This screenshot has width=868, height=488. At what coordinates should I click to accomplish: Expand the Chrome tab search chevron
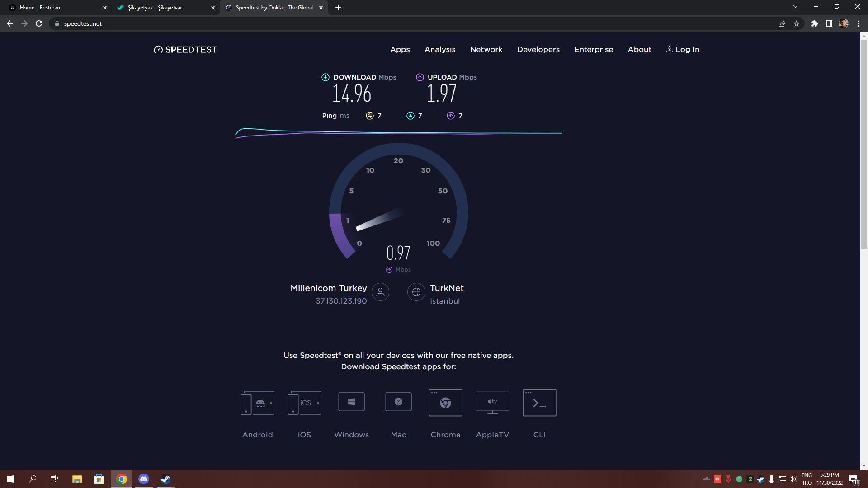click(795, 7)
